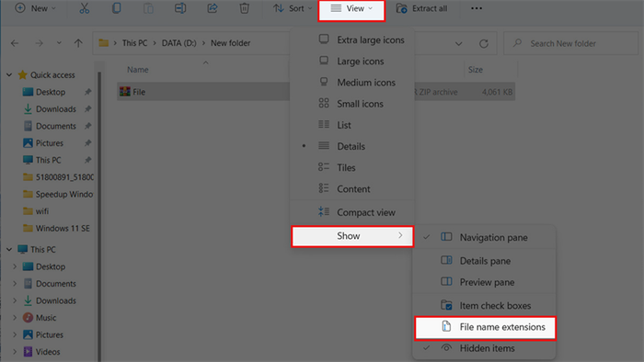Go back with the left arrow
This screenshot has width=644, height=362.
pos(15,43)
